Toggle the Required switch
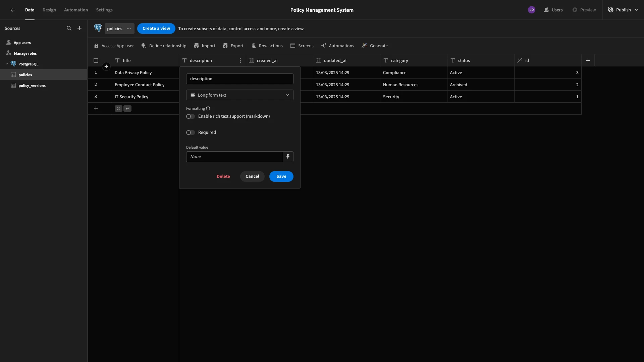644x362 pixels. (191, 133)
